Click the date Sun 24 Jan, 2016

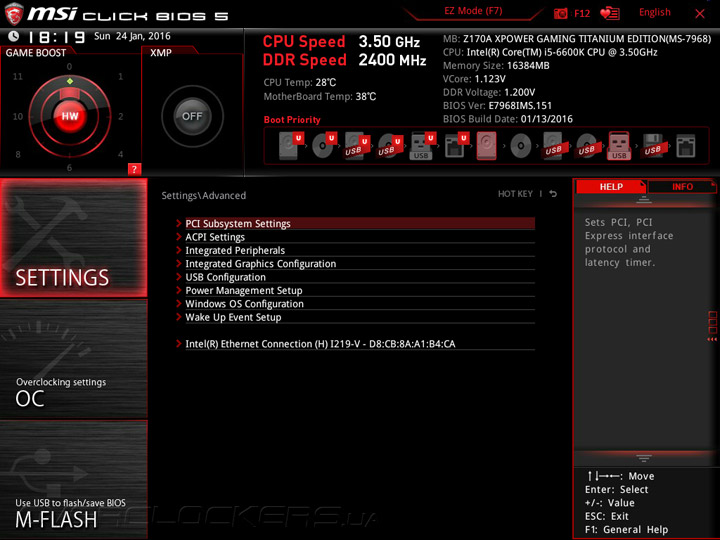pos(132,36)
